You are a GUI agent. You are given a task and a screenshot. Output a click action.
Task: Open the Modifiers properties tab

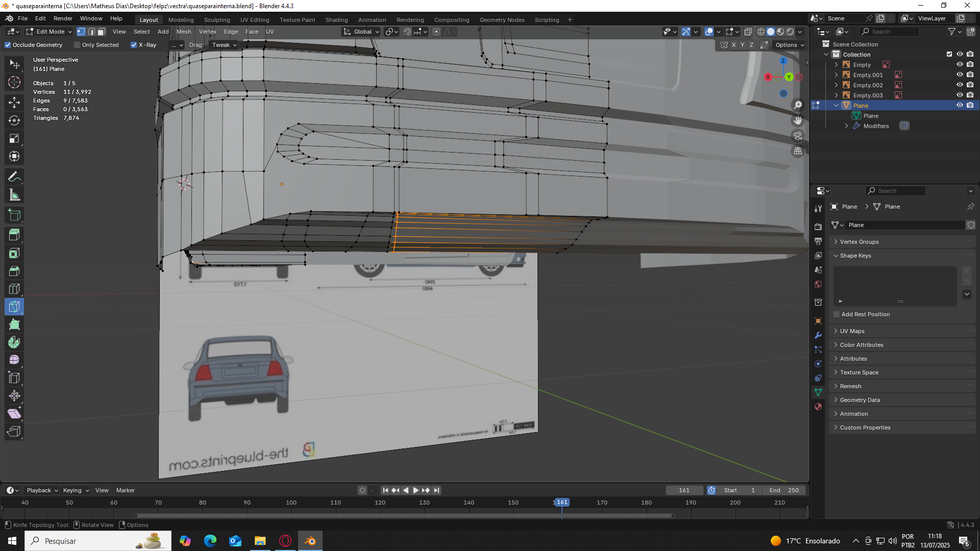pyautogui.click(x=818, y=335)
